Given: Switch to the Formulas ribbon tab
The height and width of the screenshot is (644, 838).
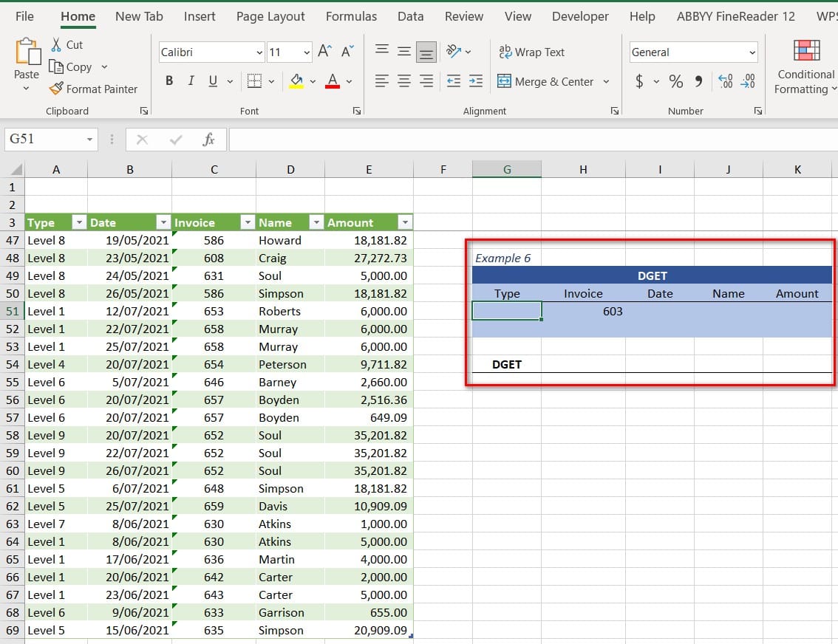Looking at the screenshot, I should pyautogui.click(x=351, y=16).
